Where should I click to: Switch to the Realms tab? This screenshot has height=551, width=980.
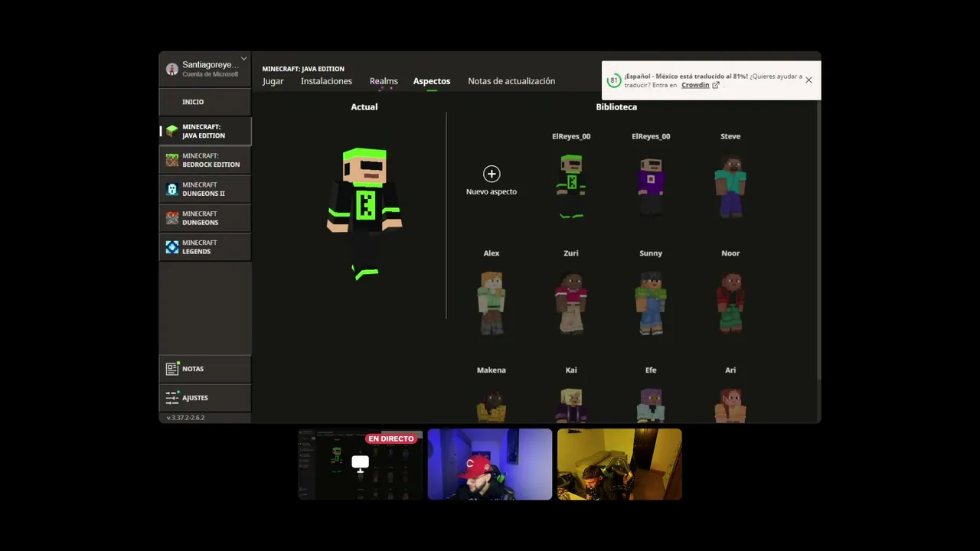coord(384,81)
